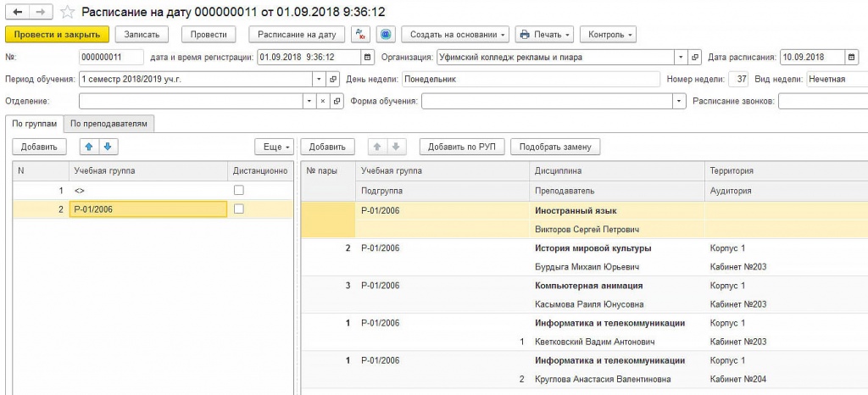The height and width of the screenshot is (395, 868).
Task: Click the Дистанционно column header
Action: click(x=260, y=171)
